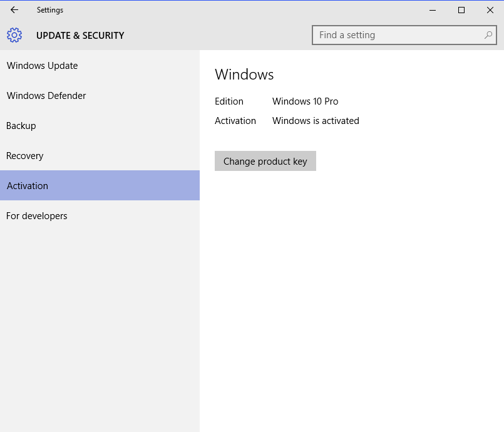Image resolution: width=504 pixels, height=432 pixels.
Task: Click the 'Windows 10 Pro' edition text
Action: [x=305, y=101]
